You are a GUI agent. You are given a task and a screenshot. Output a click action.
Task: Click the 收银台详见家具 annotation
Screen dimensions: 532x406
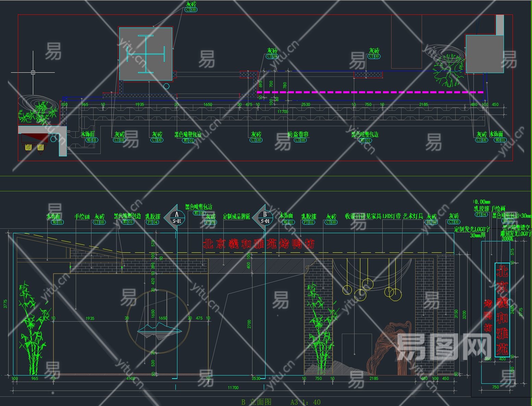pos(363,216)
